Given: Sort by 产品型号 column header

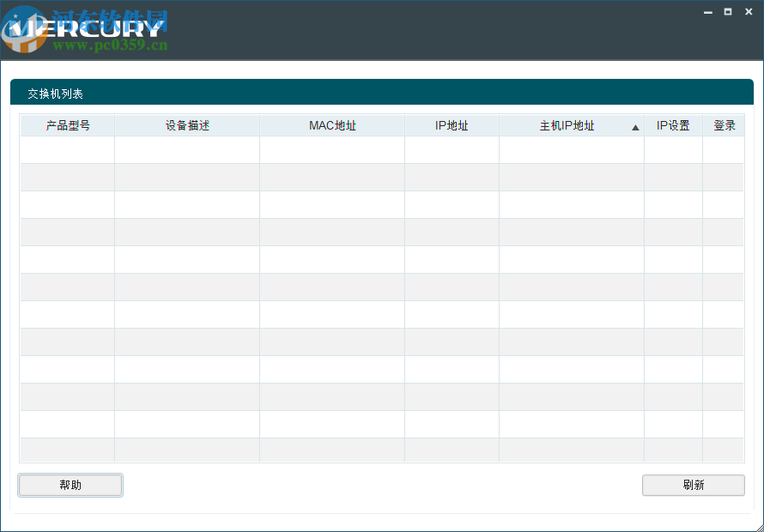Looking at the screenshot, I should click(x=67, y=125).
